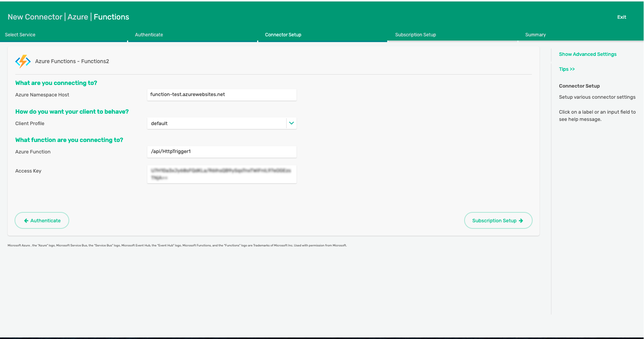The height and width of the screenshot is (339, 644).
Task: Open the Summary step tab
Action: tap(535, 35)
